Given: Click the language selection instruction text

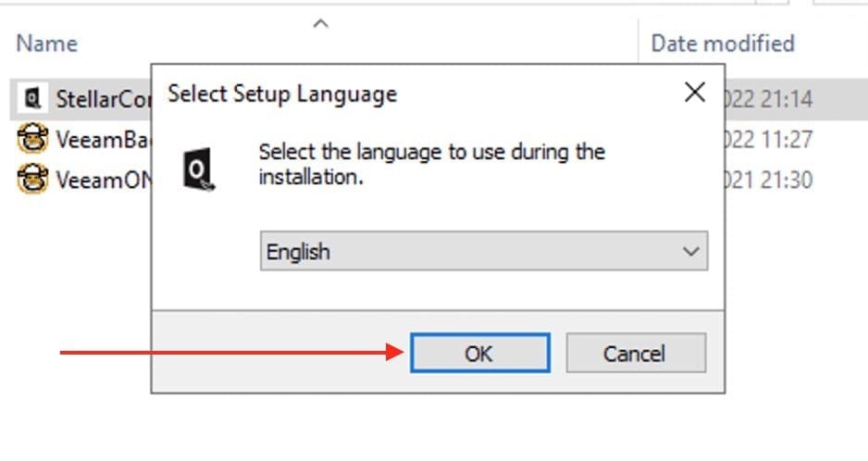Looking at the screenshot, I should click(431, 163).
